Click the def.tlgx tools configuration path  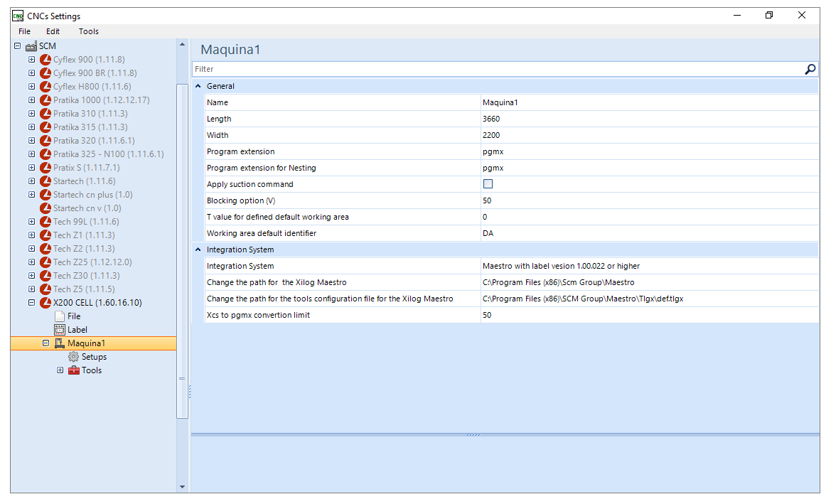(x=650, y=299)
